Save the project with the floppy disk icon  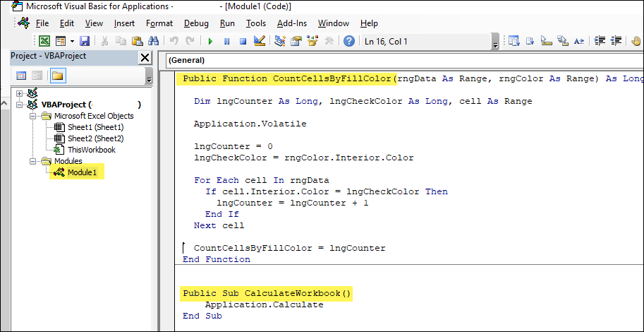point(85,42)
